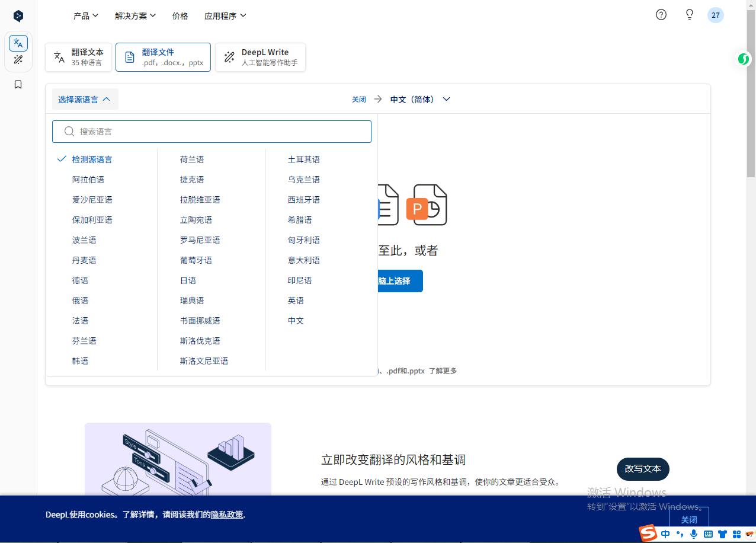This screenshot has height=543, width=756.
Task: Open the help question mark icon
Action: tap(661, 15)
